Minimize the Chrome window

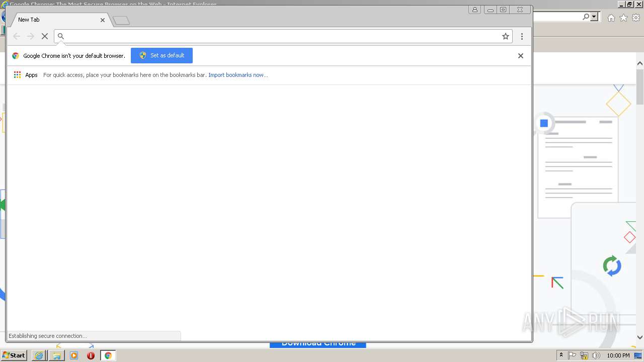(491, 10)
